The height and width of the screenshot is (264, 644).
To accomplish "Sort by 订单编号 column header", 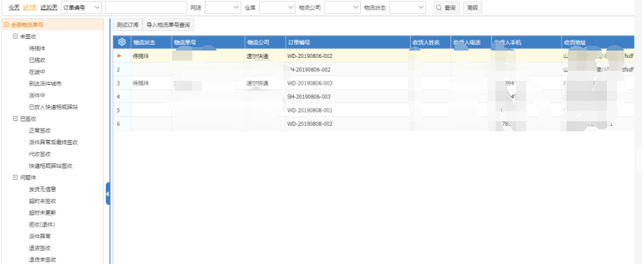I will tap(347, 42).
